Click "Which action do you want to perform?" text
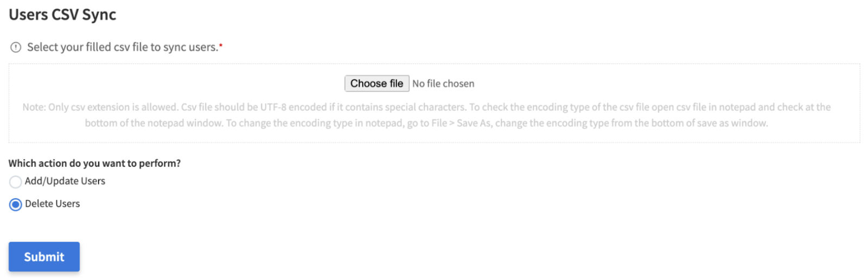Image resolution: width=868 pixels, height=278 pixels. [x=94, y=163]
